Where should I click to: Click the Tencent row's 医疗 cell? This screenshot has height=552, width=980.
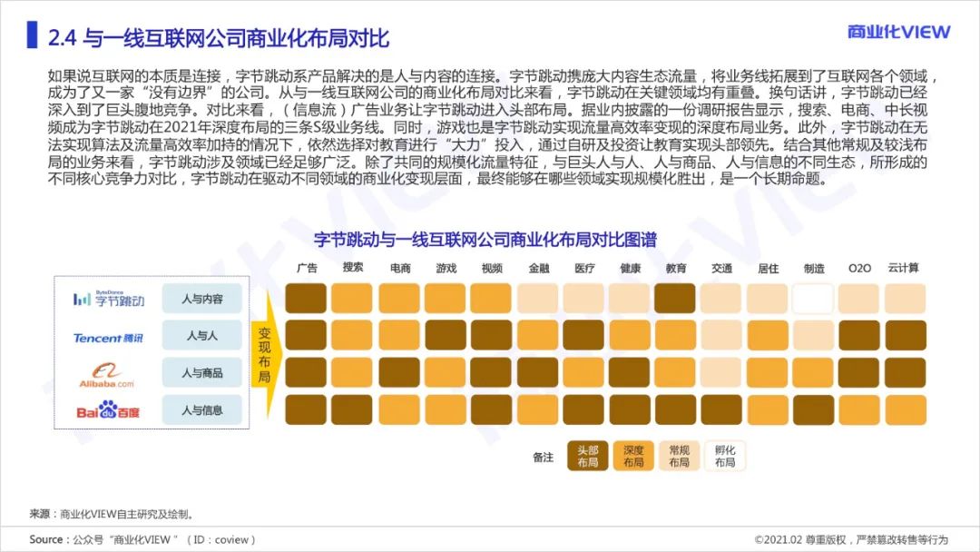tap(583, 335)
